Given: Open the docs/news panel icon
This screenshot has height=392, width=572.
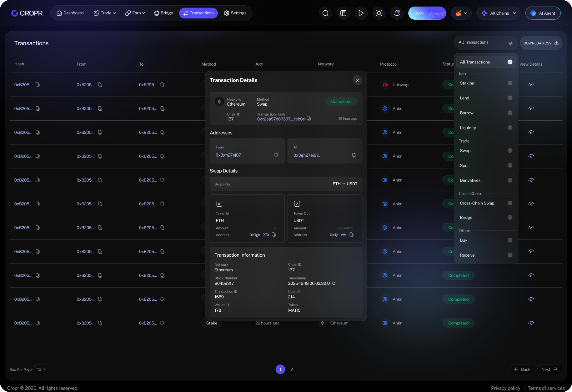Looking at the screenshot, I should [x=343, y=13].
